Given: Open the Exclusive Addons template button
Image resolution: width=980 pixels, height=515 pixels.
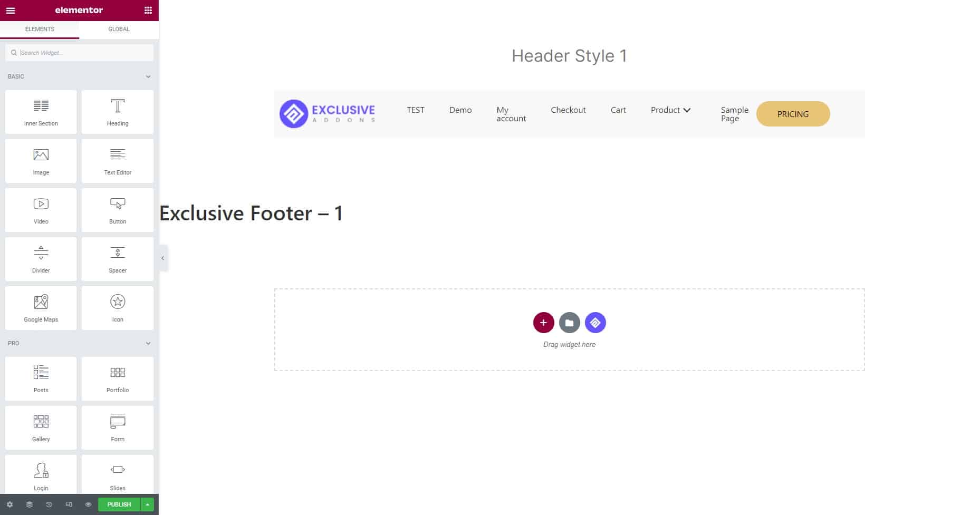Looking at the screenshot, I should [x=595, y=323].
